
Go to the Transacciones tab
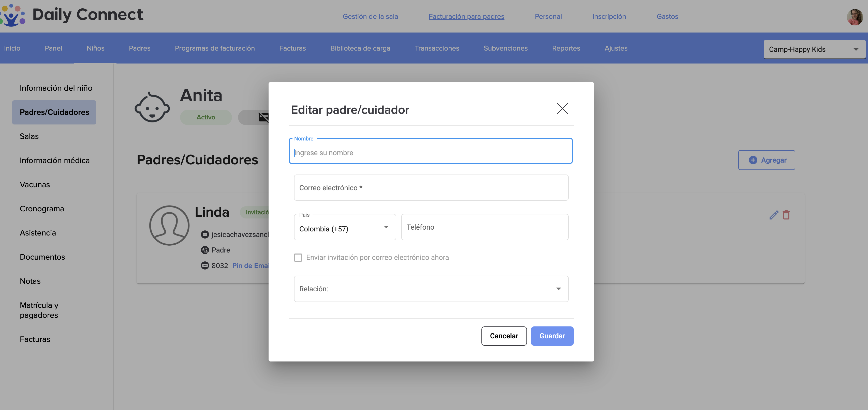(x=437, y=48)
